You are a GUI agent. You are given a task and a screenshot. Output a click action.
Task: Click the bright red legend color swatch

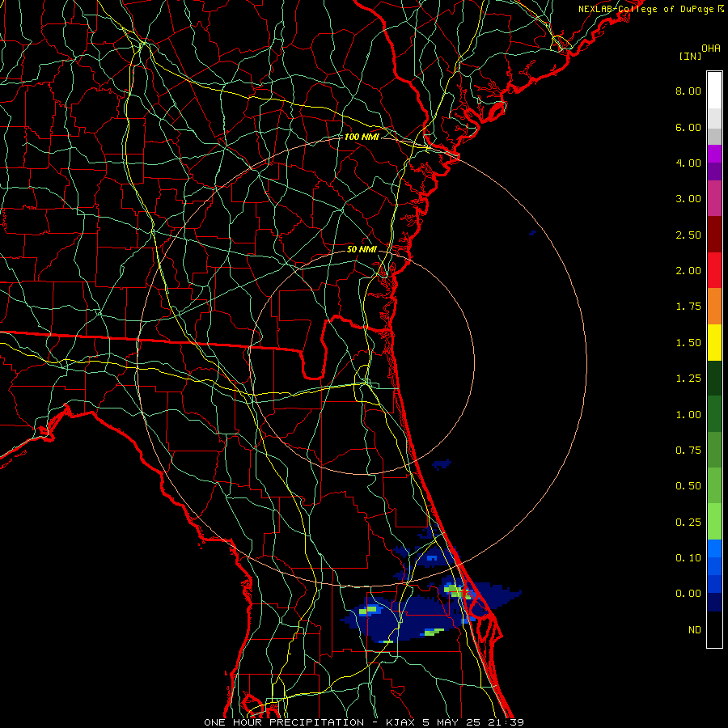[714, 271]
